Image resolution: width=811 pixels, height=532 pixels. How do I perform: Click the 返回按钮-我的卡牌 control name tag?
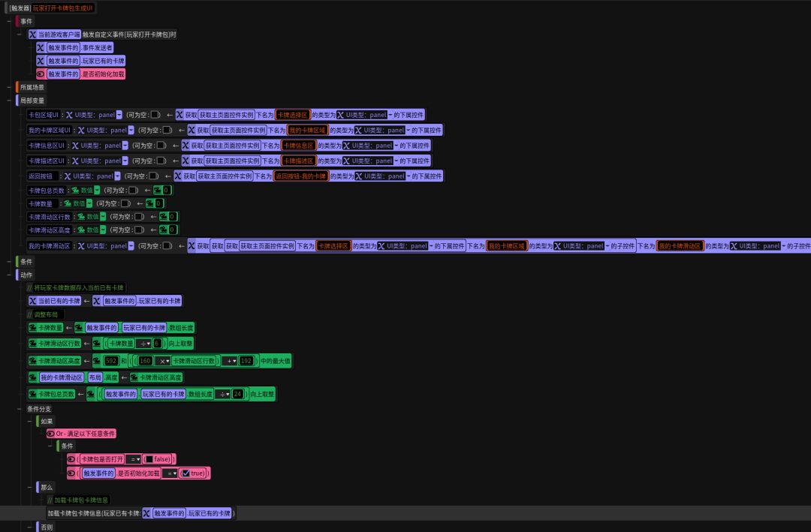pos(300,176)
